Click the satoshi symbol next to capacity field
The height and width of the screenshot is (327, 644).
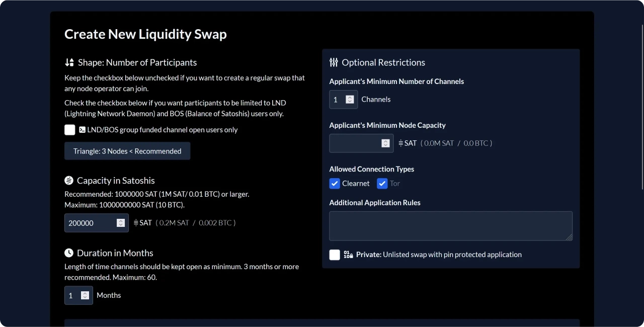[136, 223]
